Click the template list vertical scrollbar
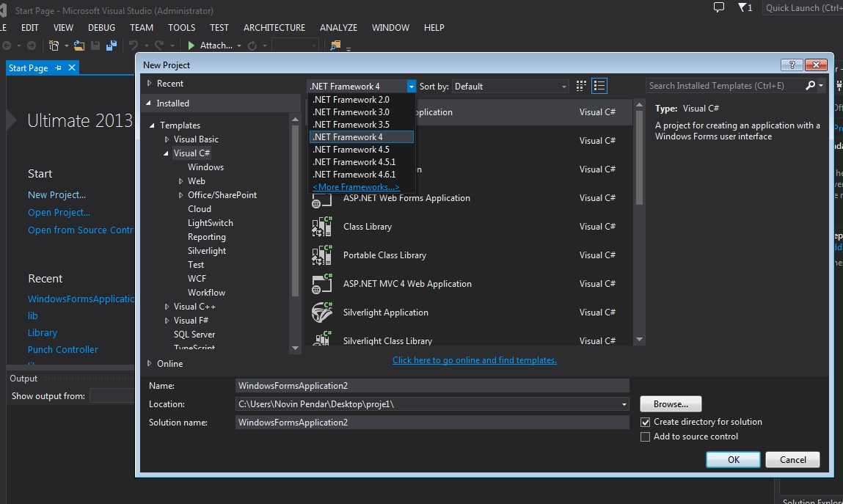Screen dimensions: 843x504 (639, 222)
